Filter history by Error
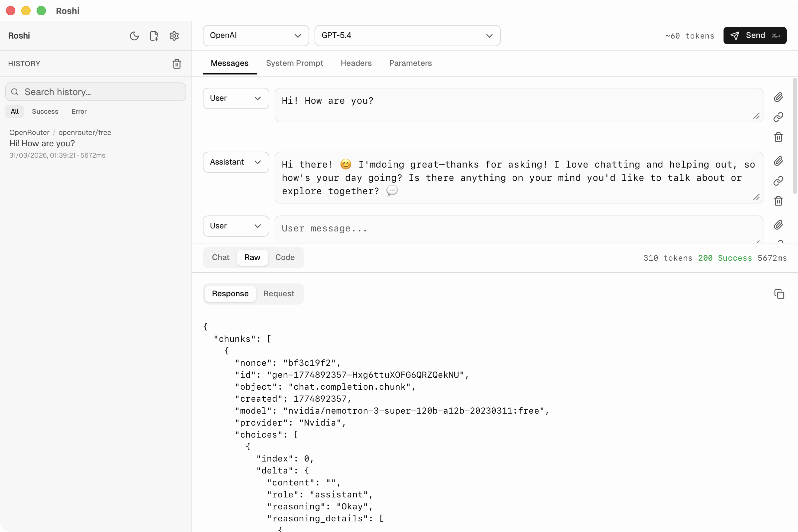Viewport: 798px width, 532px height. tap(79, 111)
